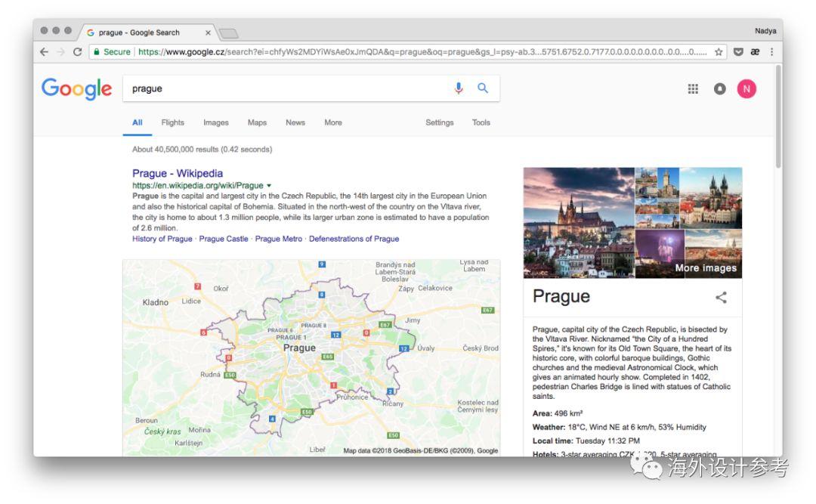Open a new browser tab

tap(228, 34)
